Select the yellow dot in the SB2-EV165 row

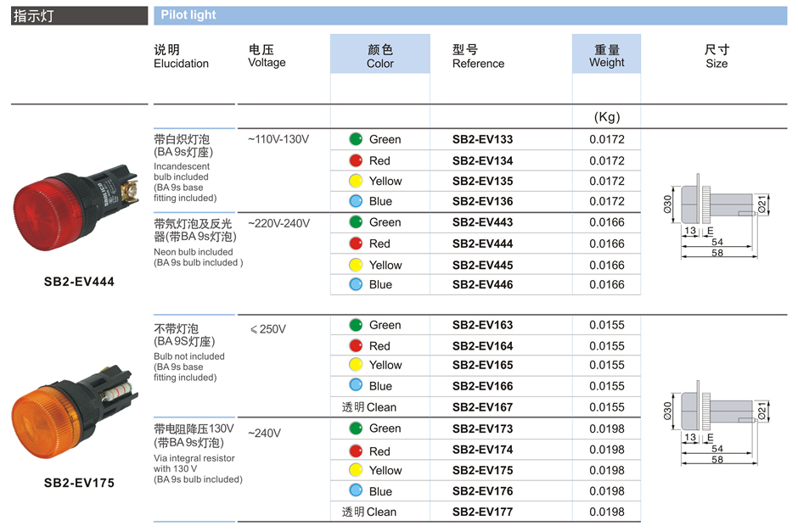356,365
